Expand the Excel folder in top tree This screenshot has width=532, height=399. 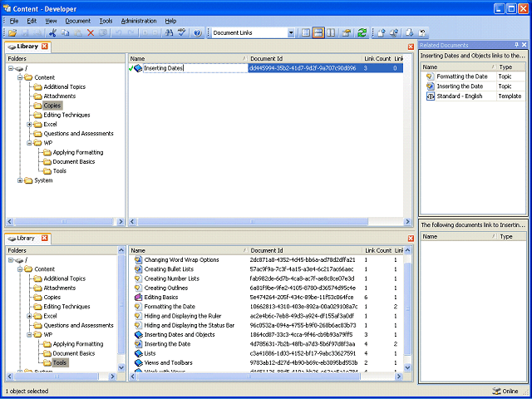point(29,125)
